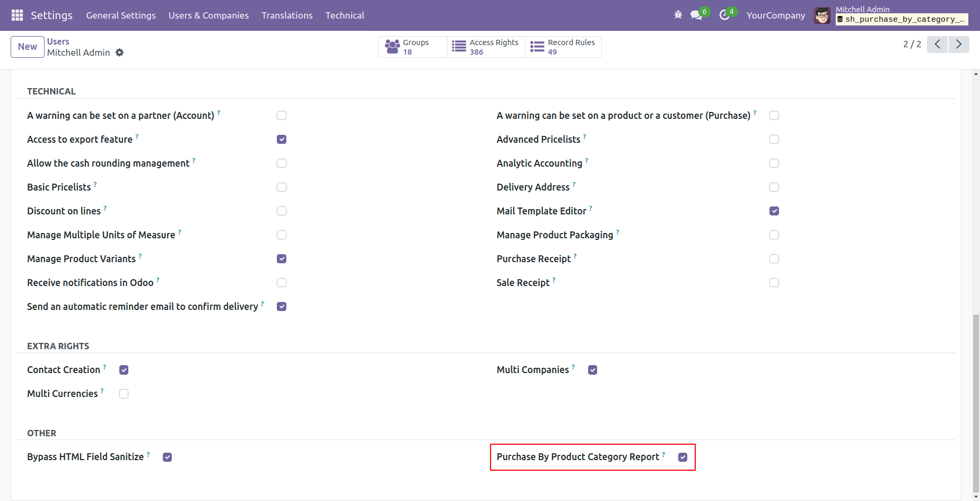Screen dimensions: 980x501
Task: Click Mitchell Admin avatar picture
Action: click(x=822, y=15)
